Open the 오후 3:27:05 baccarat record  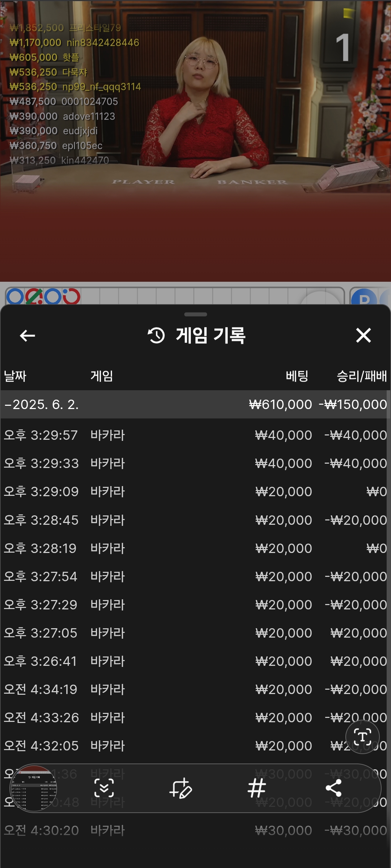(x=195, y=633)
